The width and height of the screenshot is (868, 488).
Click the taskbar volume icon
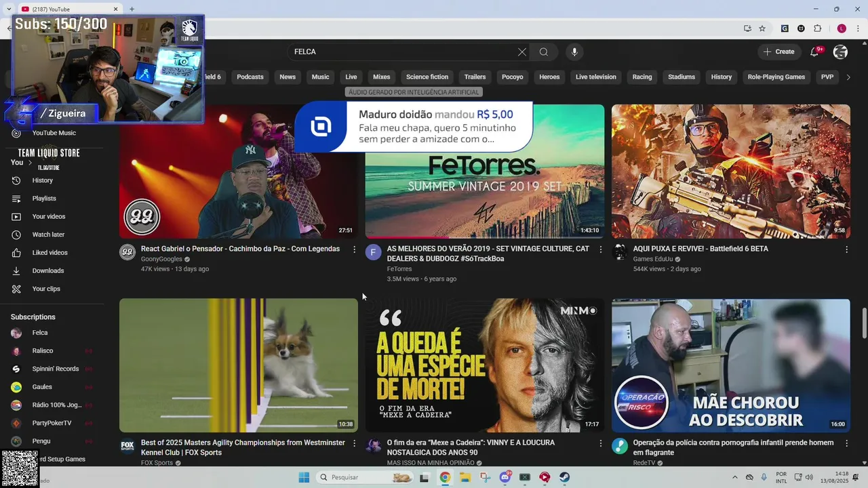809,477
